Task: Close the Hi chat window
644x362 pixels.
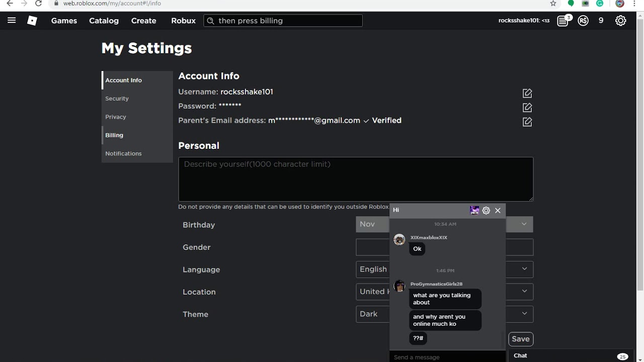Action: [x=498, y=211]
